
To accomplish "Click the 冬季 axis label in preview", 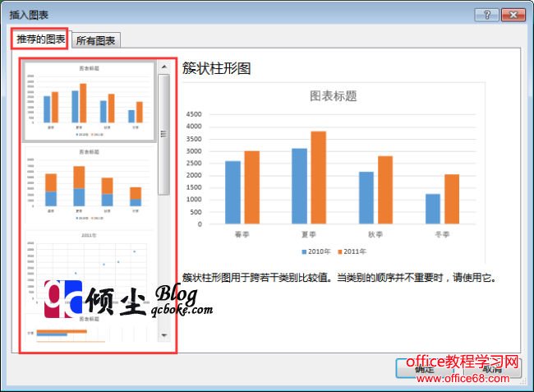I will [442, 234].
